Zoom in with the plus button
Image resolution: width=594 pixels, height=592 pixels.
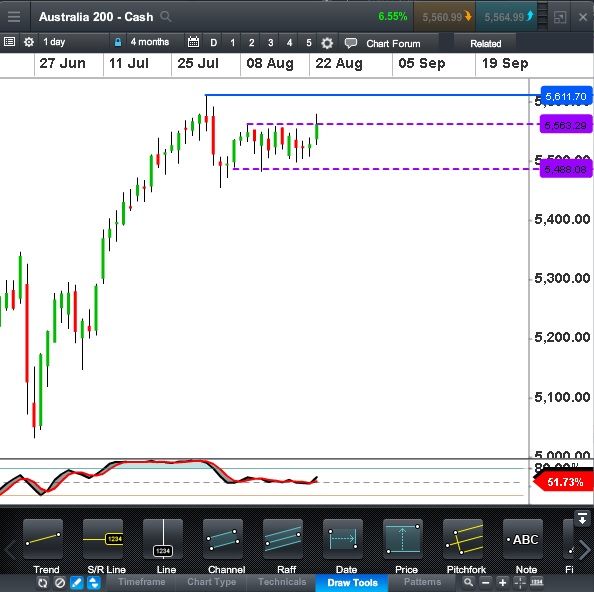(502, 582)
